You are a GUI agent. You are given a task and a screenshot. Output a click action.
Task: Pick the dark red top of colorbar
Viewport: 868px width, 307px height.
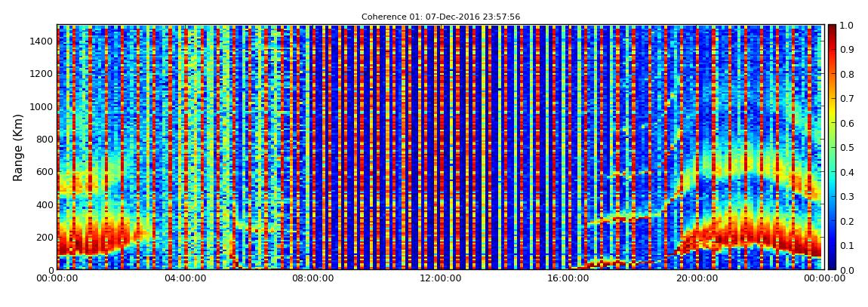pyautogui.click(x=832, y=28)
